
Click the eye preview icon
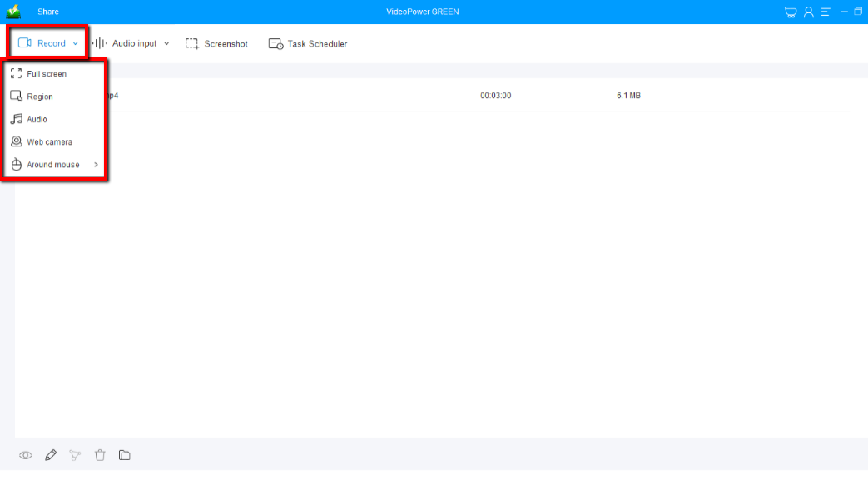click(26, 455)
